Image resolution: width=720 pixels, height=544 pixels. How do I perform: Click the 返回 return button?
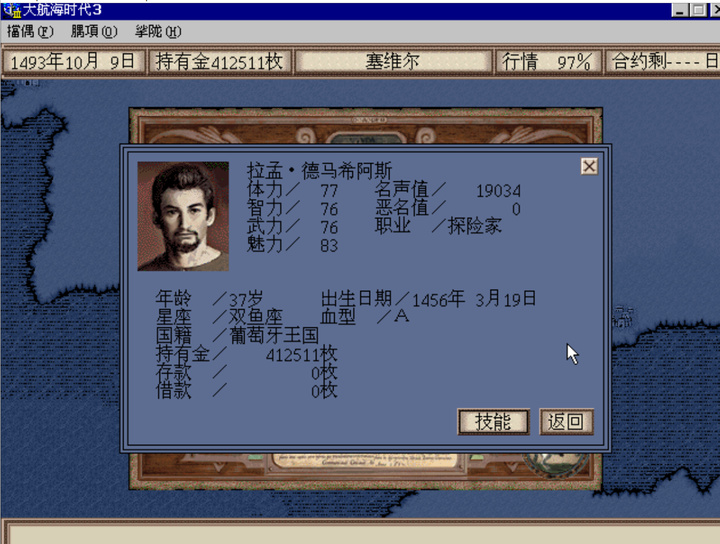pos(566,421)
